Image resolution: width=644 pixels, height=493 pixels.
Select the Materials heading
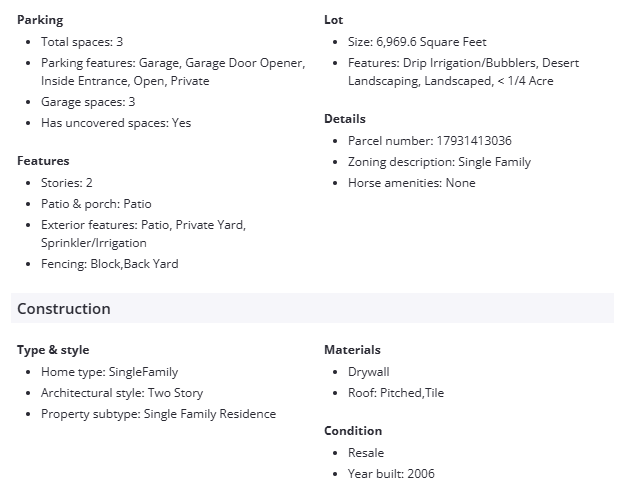pos(352,350)
